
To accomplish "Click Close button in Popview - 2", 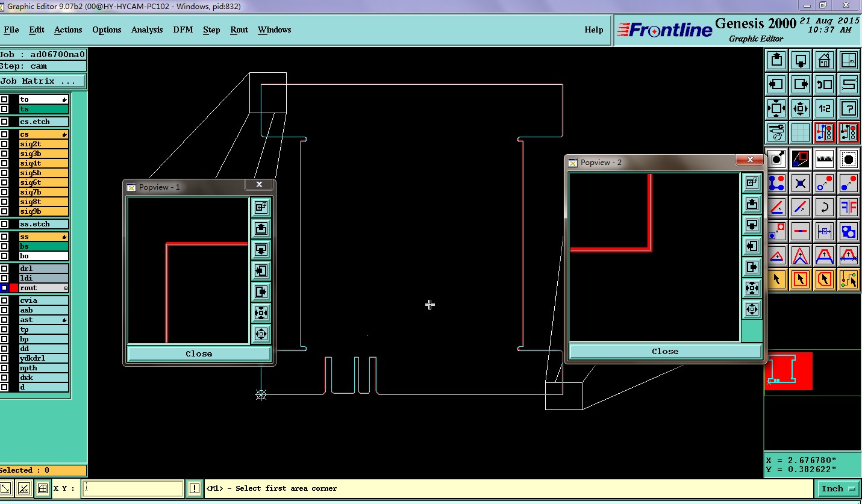I will (x=665, y=351).
